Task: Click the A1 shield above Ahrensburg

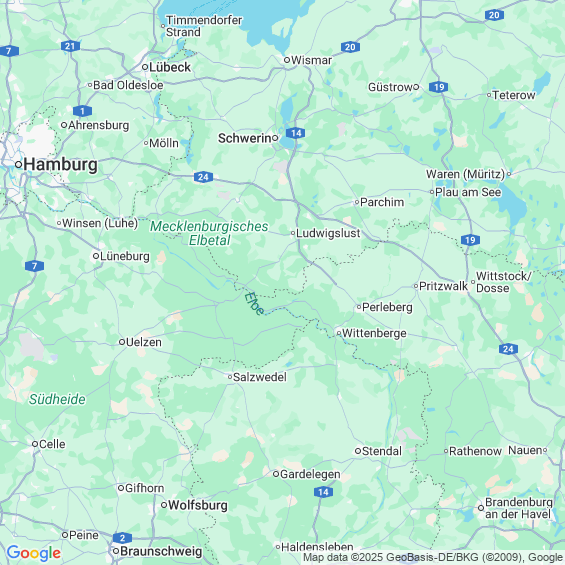Action: pyautogui.click(x=83, y=111)
